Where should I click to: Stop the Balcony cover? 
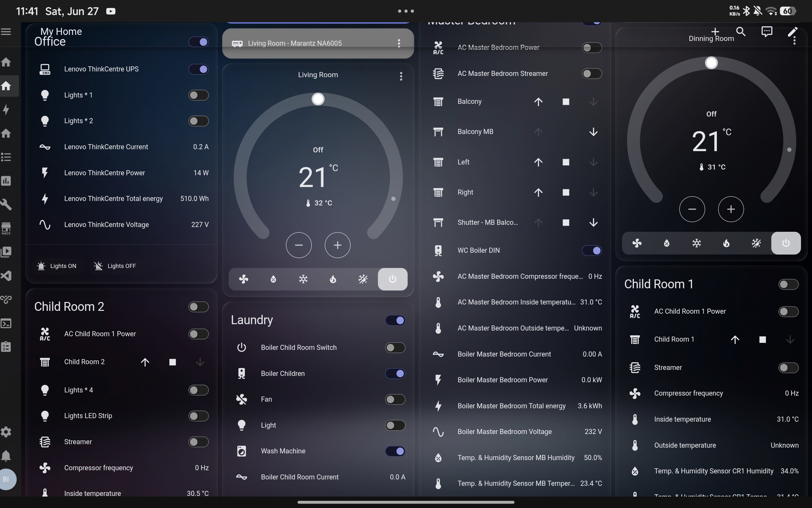tap(566, 102)
